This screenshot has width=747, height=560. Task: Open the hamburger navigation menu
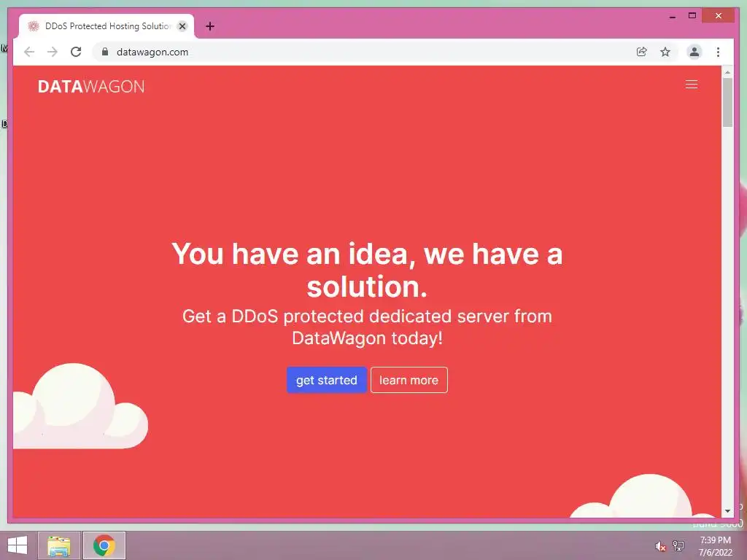pos(692,85)
